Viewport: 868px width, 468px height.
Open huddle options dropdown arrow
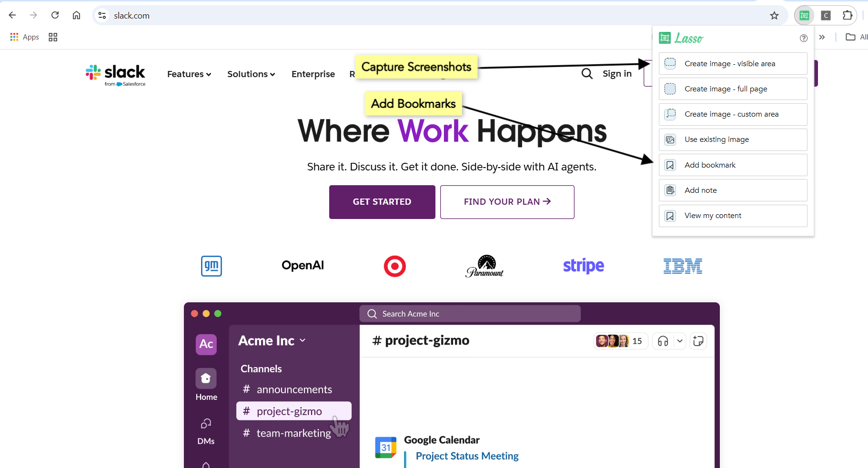coord(680,341)
